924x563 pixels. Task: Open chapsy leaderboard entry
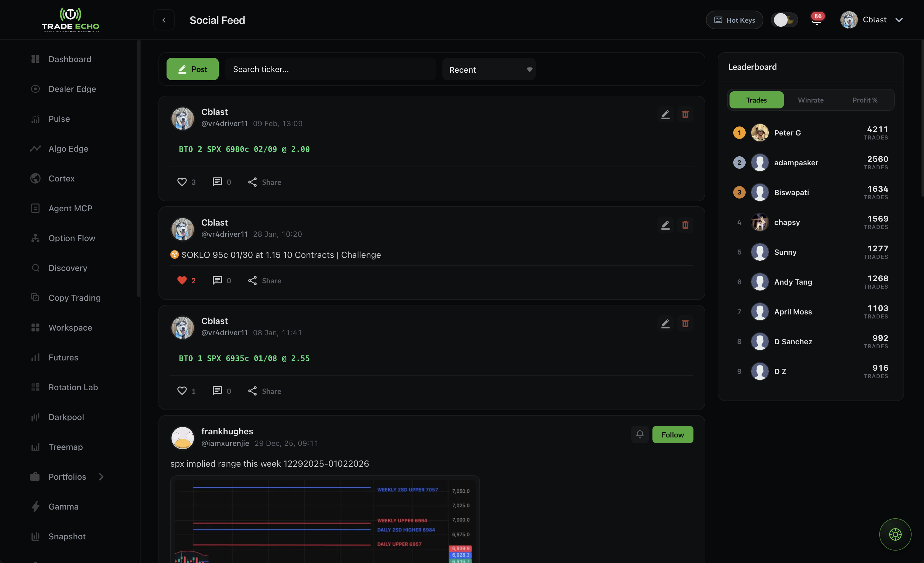(x=810, y=222)
